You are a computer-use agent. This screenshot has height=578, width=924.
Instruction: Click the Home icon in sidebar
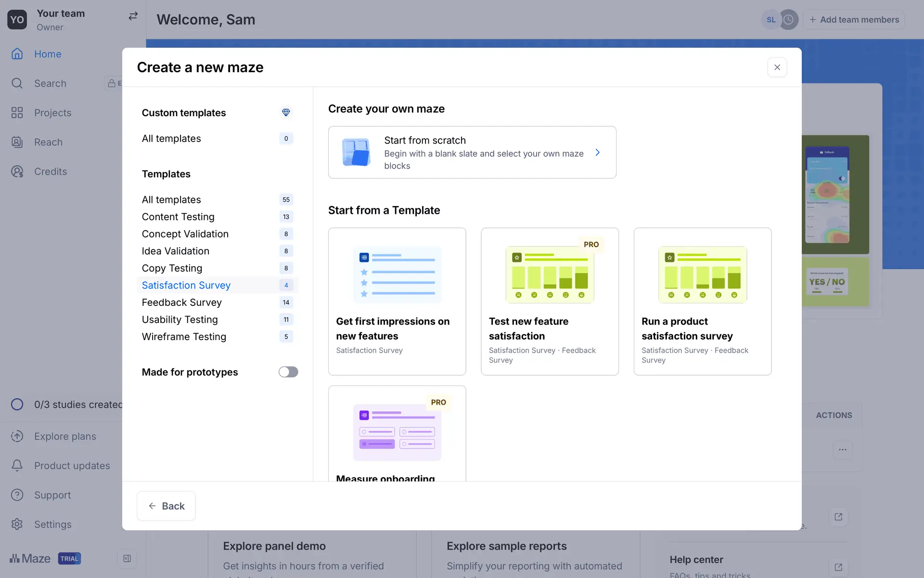(17, 54)
